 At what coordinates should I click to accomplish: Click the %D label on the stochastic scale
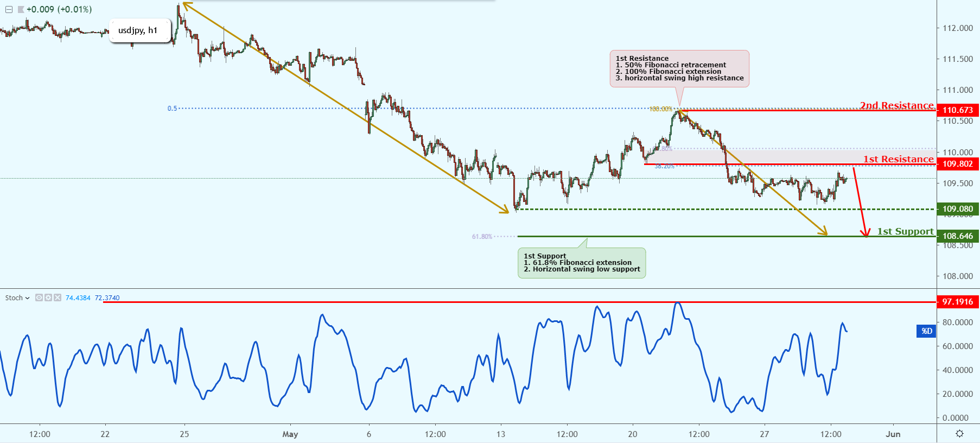[927, 331]
